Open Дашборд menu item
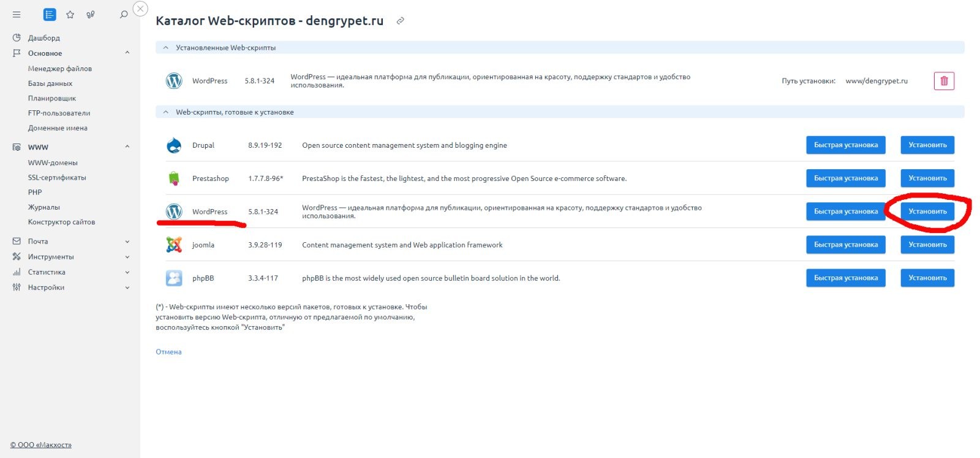This screenshot has height=458, width=980. [44, 38]
